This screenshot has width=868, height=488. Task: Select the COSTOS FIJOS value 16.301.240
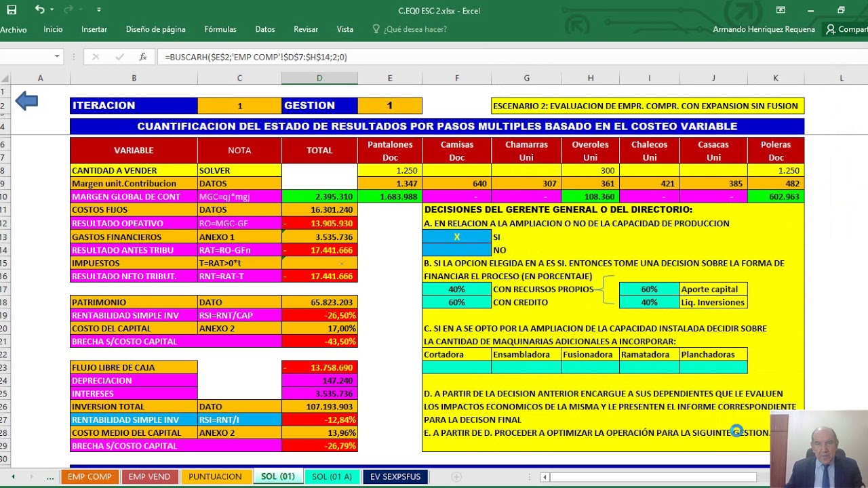click(319, 210)
